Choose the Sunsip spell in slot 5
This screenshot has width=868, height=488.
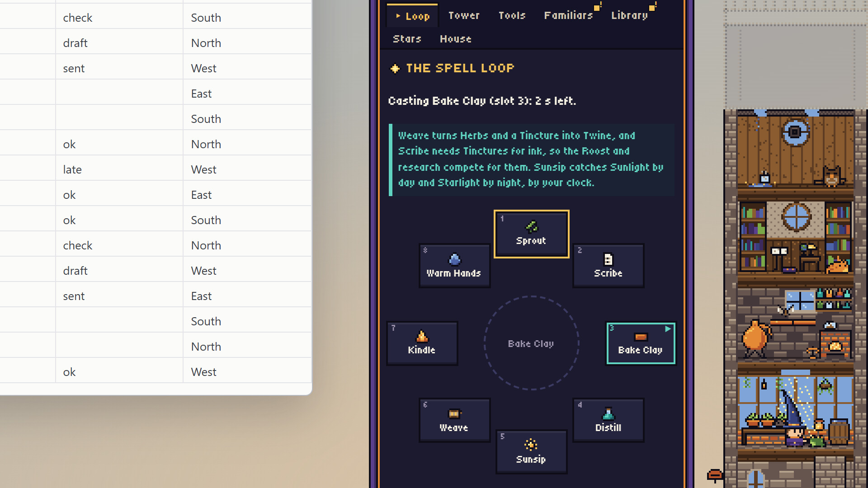[531, 452]
